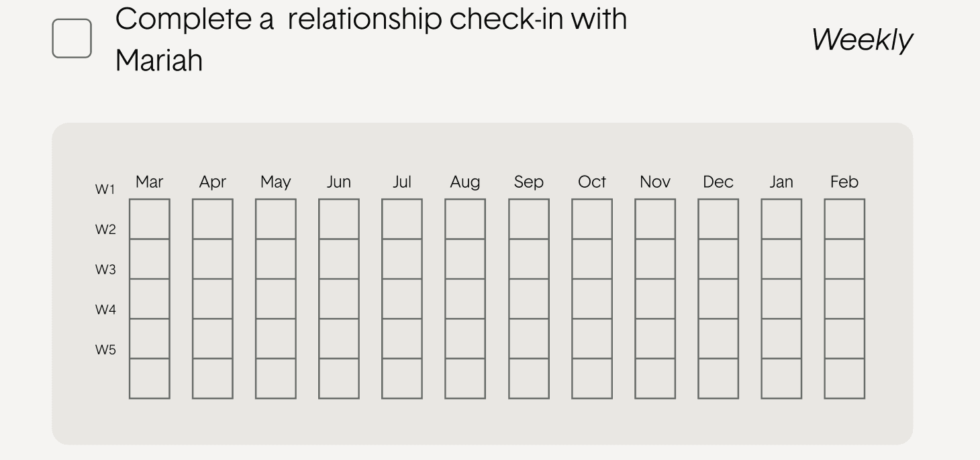Tick the top box under Mar
This screenshot has height=460, width=980.
(x=149, y=219)
